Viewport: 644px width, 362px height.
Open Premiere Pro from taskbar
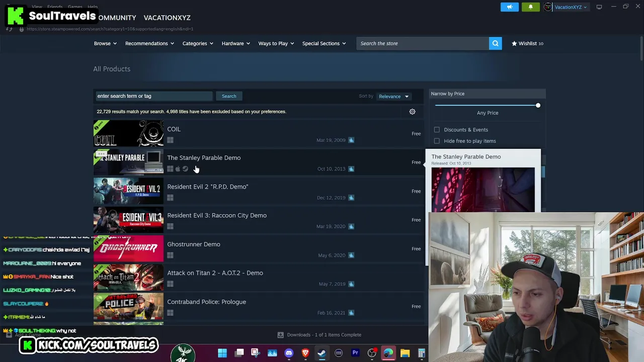coord(355,353)
